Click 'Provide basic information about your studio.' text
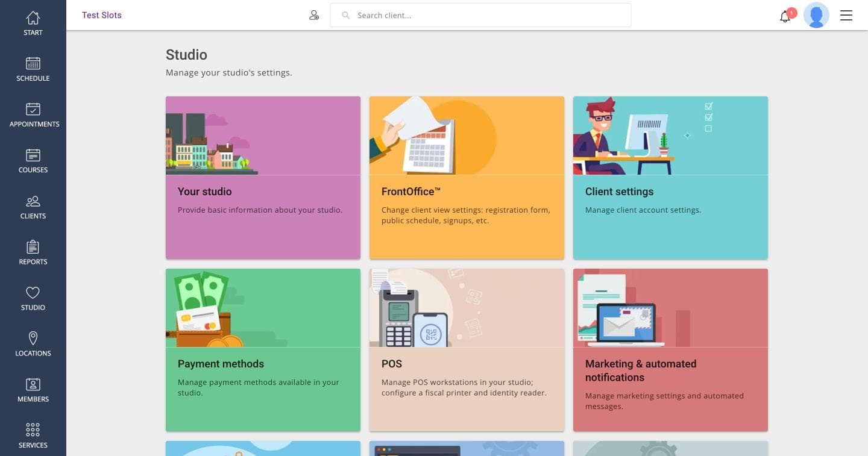The height and width of the screenshot is (456, 868). [x=260, y=210]
